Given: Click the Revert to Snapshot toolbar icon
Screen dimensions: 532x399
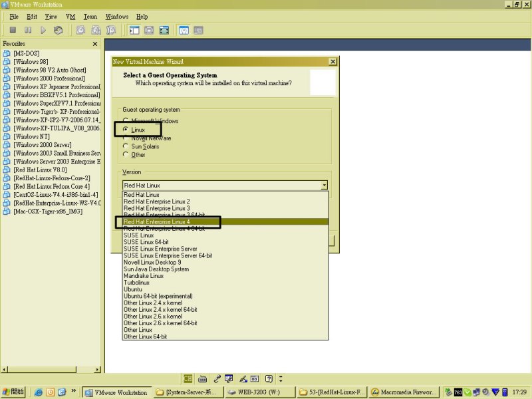Looking at the screenshot, I should click(x=96, y=30).
